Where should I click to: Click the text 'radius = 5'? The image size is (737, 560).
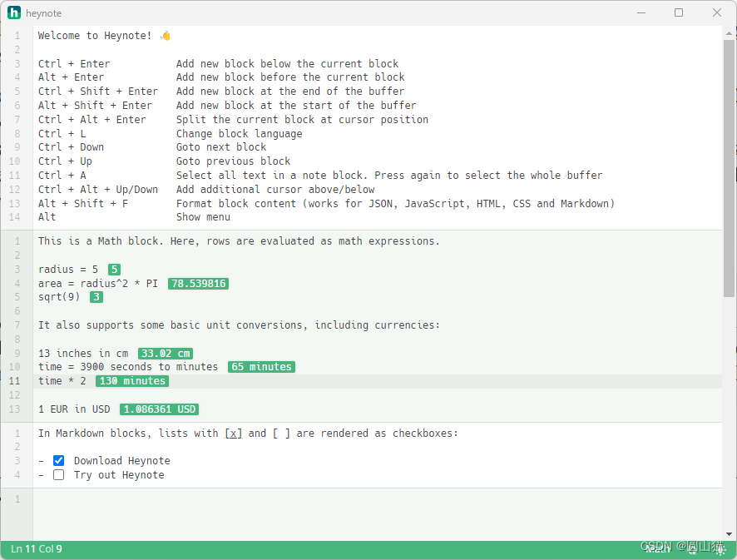(68, 270)
